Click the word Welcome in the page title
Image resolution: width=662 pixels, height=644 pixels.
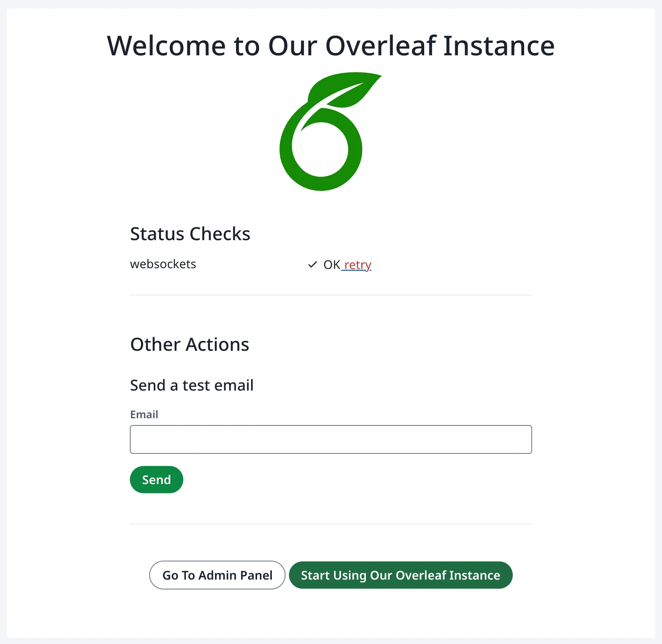pos(167,46)
